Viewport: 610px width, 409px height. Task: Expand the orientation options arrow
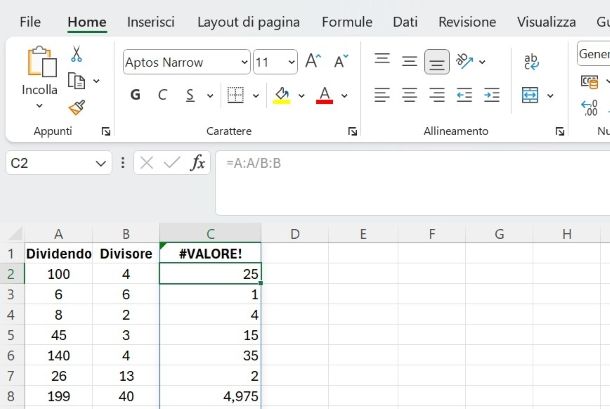[x=482, y=61]
